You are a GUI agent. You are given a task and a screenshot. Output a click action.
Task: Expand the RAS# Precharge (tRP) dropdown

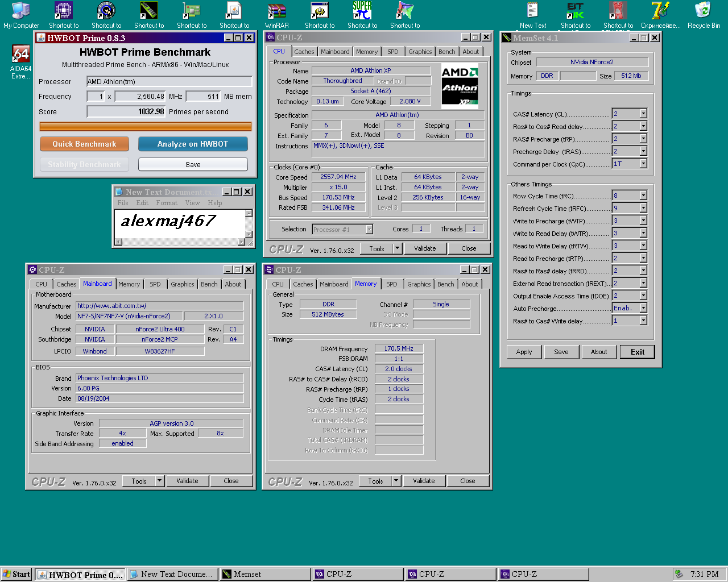tap(643, 139)
